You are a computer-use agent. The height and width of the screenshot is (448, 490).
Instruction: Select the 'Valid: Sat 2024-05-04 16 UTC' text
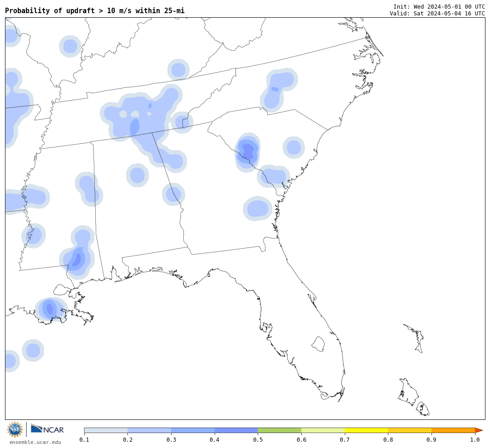pyautogui.click(x=437, y=14)
